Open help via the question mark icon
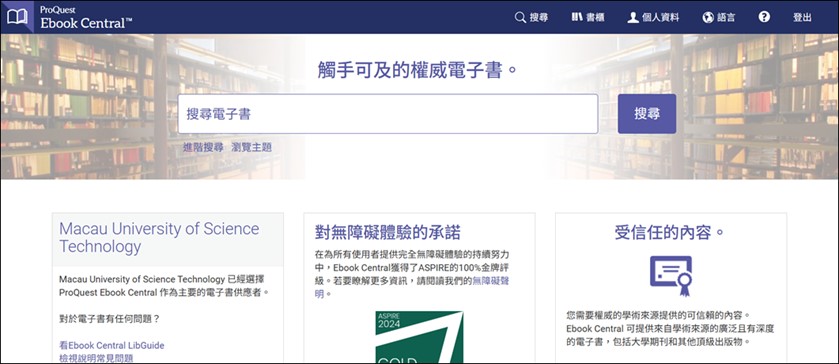 (x=764, y=17)
